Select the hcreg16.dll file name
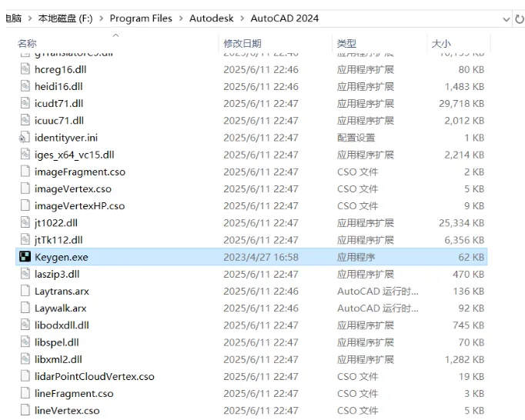 pos(61,69)
